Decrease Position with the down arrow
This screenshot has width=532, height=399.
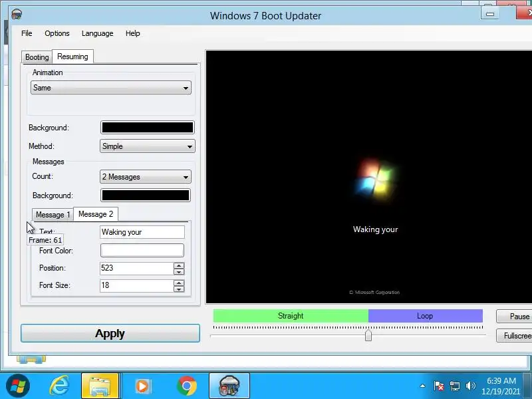(179, 271)
